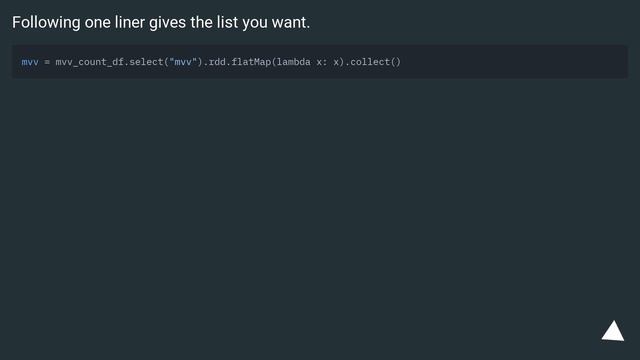Screen dimensions: 640x360
Task: Click the rdd attribute in the code
Action: 217,62
